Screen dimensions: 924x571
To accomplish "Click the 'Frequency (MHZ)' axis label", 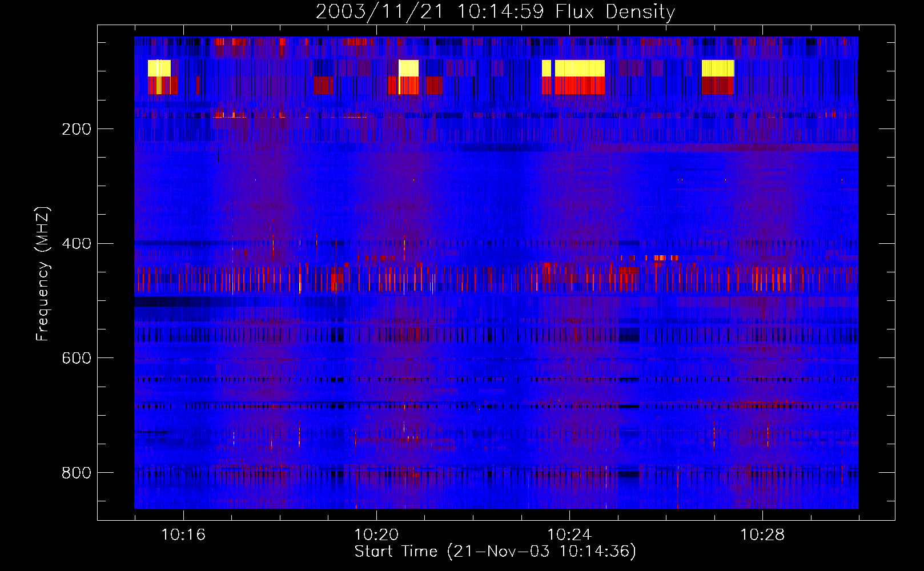I will [43, 274].
